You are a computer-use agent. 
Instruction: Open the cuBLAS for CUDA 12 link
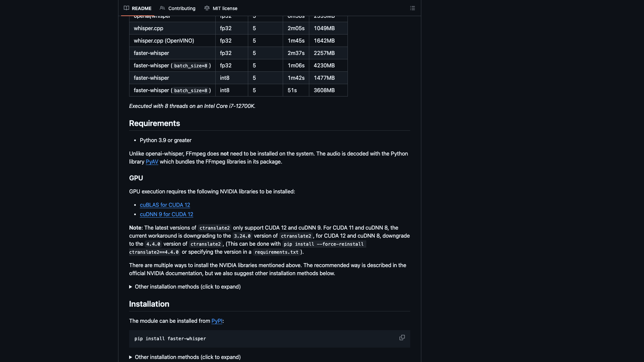165,205
